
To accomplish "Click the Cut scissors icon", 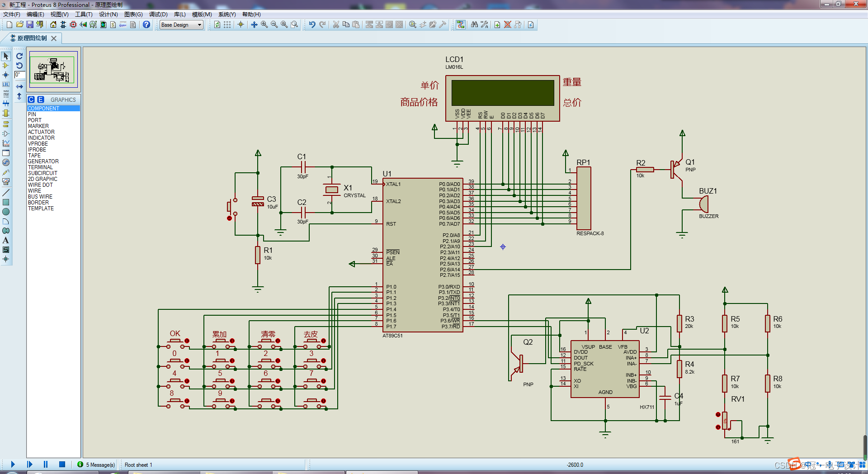I will 336,24.
